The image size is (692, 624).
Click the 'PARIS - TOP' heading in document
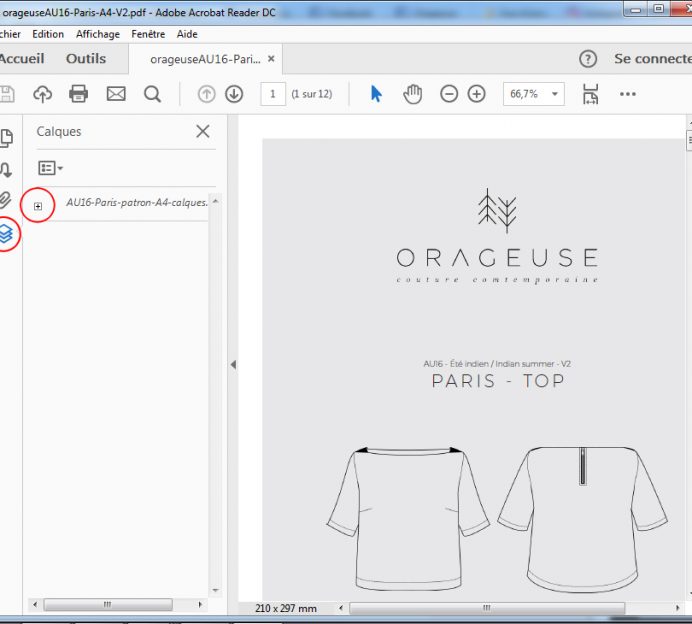[498, 380]
